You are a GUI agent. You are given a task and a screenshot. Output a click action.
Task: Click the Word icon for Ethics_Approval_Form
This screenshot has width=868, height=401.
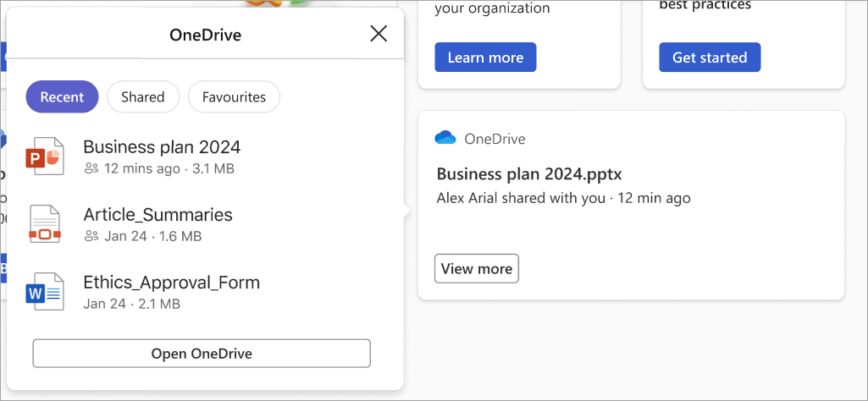45,292
